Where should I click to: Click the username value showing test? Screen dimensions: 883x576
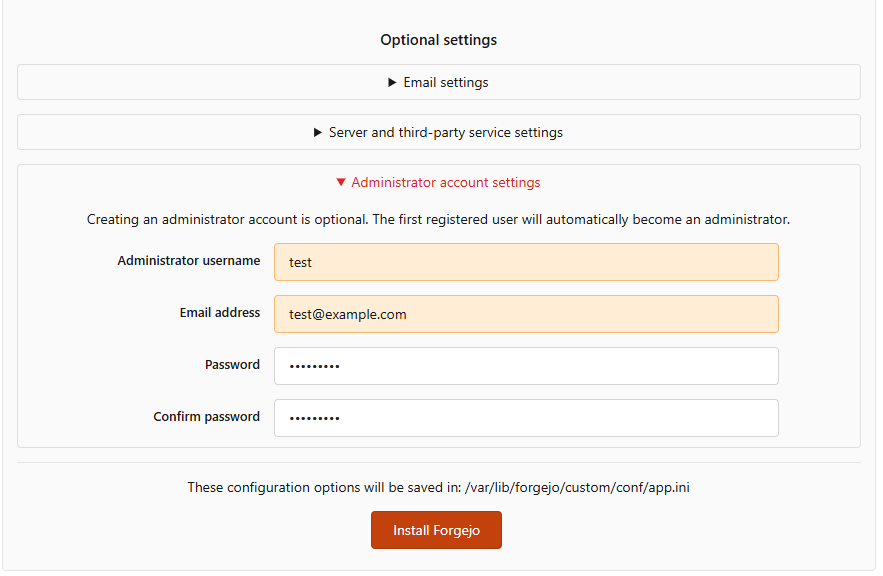[x=299, y=261]
